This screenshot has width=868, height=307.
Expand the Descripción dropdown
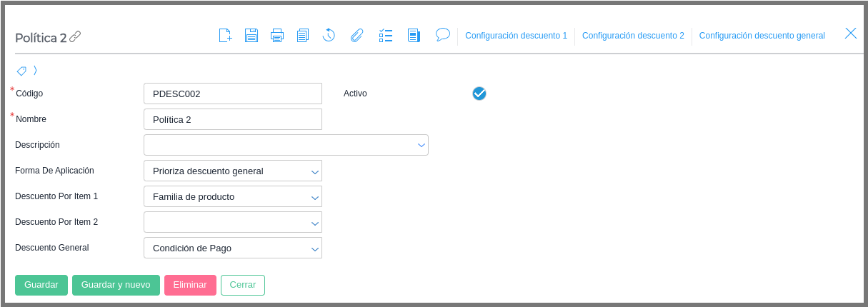tap(421, 145)
